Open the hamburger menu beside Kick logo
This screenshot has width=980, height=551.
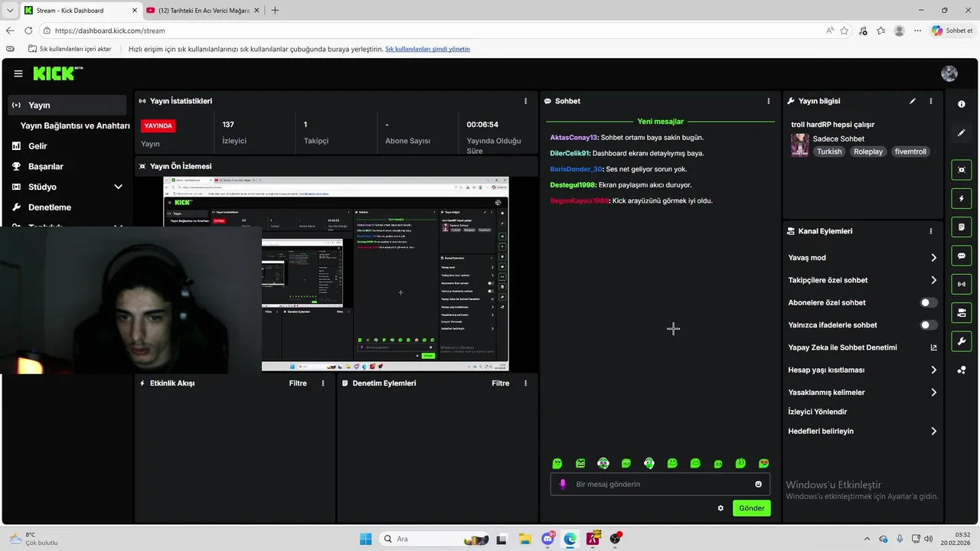18,73
